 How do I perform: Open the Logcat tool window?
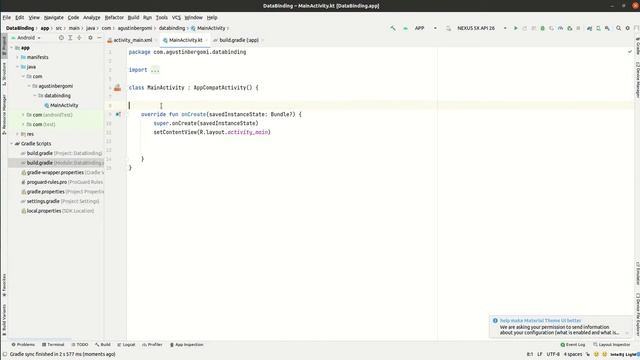tap(126, 345)
